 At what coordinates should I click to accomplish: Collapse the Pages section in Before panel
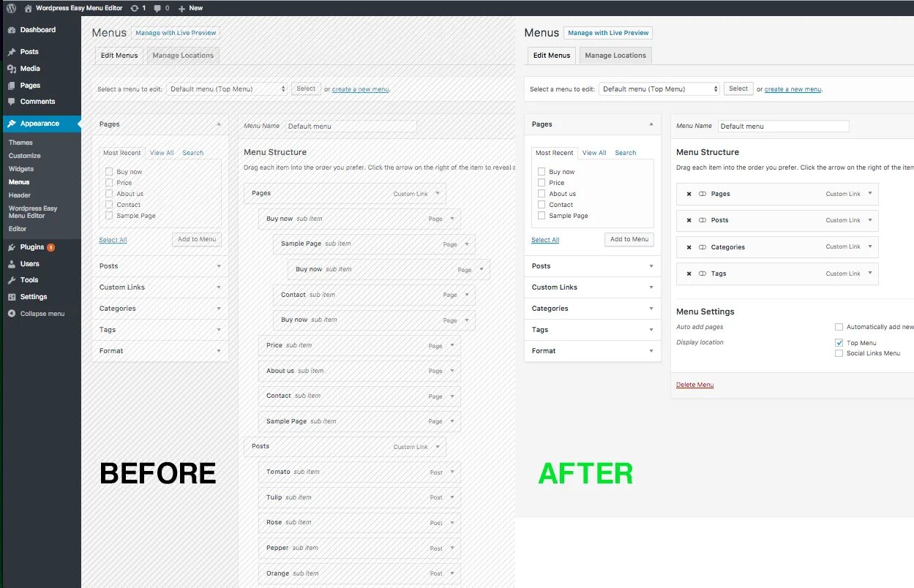pyautogui.click(x=219, y=124)
